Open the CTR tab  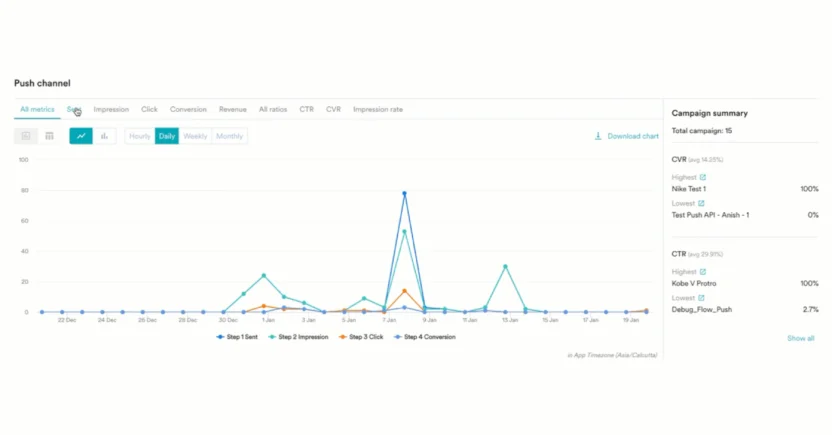(x=306, y=109)
